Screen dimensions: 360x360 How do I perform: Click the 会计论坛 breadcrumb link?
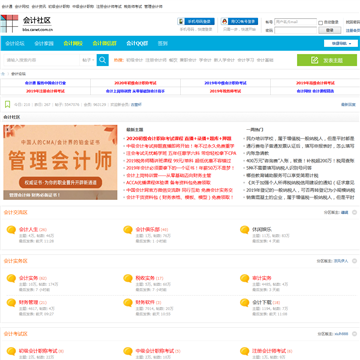18,74
